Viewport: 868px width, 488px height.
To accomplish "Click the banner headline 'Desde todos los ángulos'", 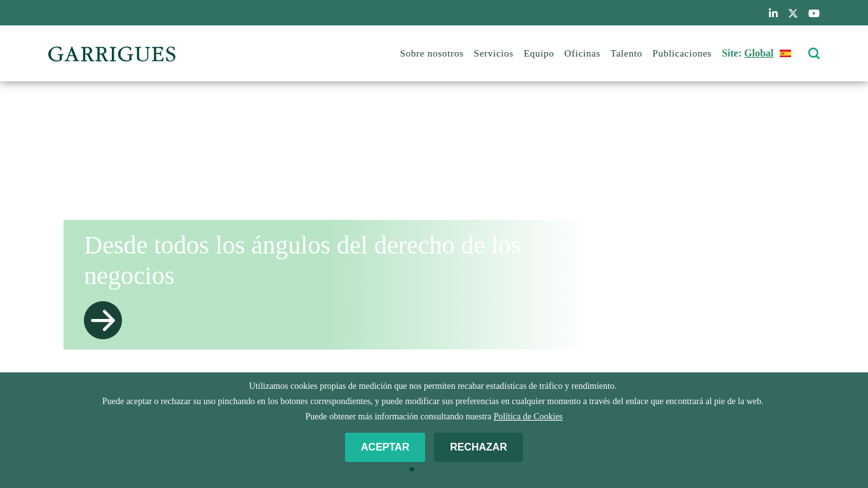I will [302, 261].
